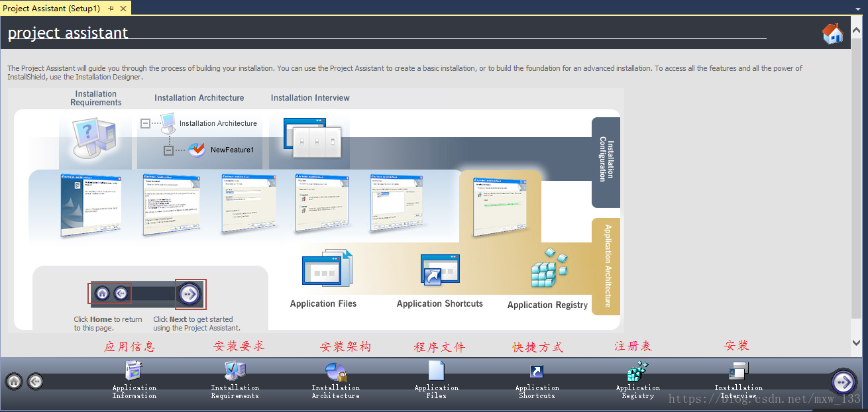Close the Project Assistant (Setup1) tab
The width and height of the screenshot is (868, 412).
click(x=123, y=8)
